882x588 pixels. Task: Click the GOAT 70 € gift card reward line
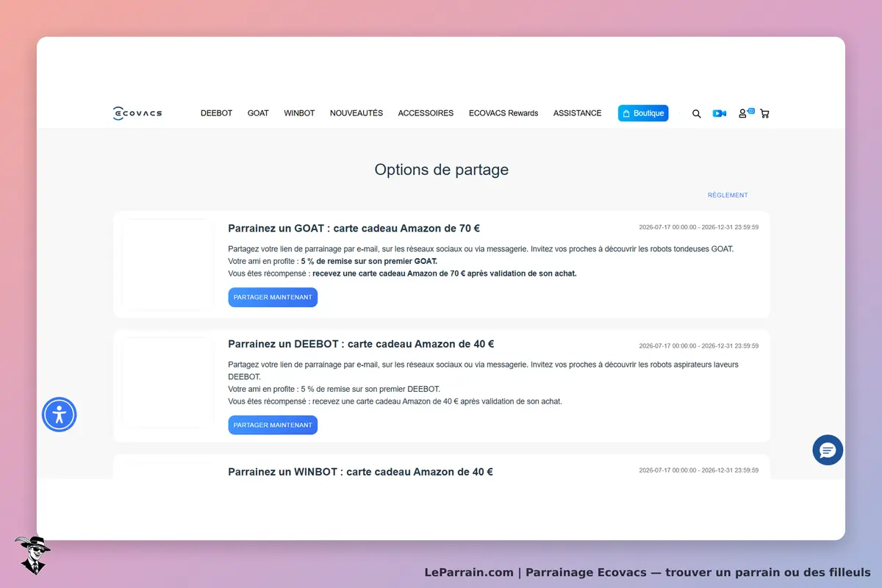click(x=403, y=273)
